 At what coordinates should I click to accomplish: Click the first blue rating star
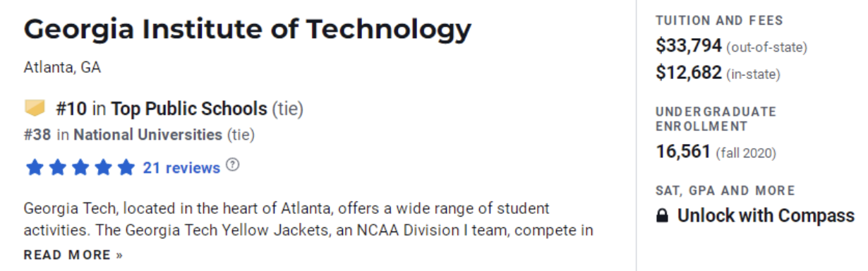[34, 167]
